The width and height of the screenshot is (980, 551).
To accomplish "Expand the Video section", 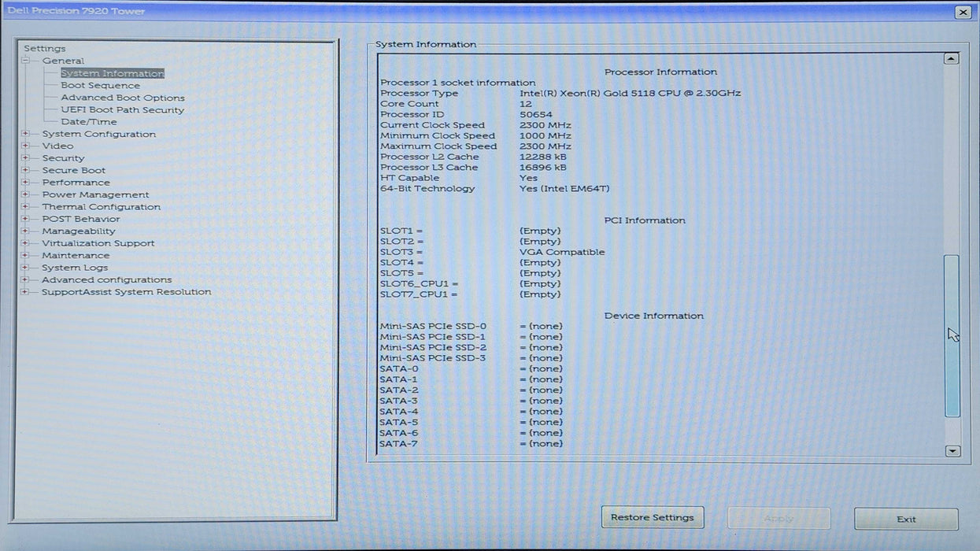I will pos(26,146).
